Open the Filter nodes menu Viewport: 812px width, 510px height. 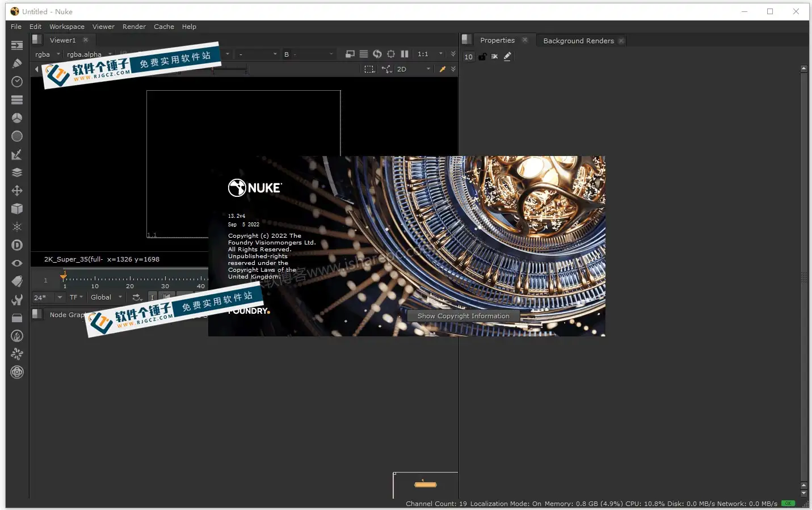[17, 136]
